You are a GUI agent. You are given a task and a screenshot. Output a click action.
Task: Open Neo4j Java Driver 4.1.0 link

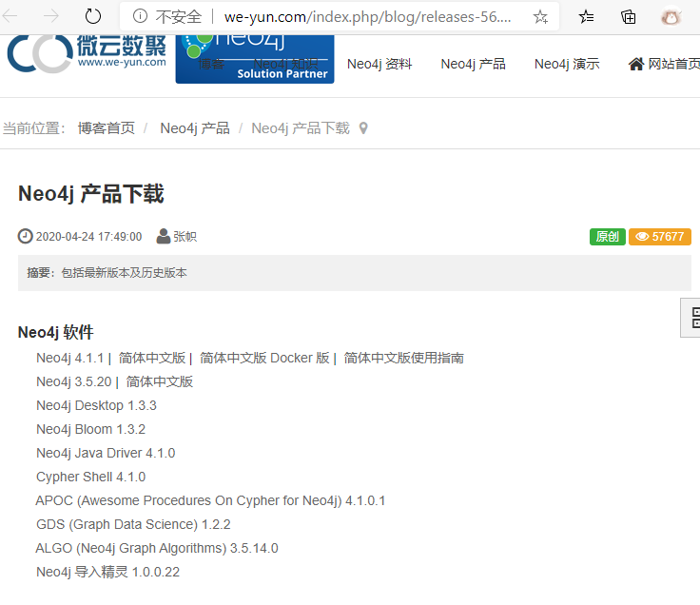(x=106, y=453)
